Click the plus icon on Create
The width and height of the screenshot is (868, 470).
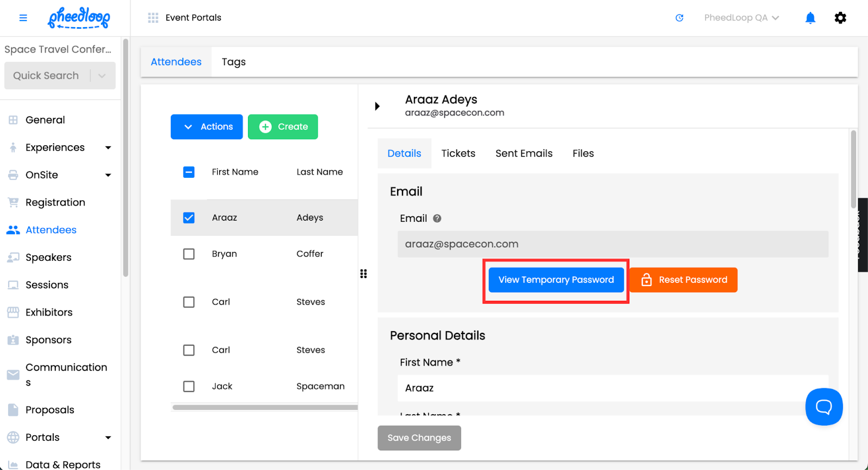click(x=265, y=127)
